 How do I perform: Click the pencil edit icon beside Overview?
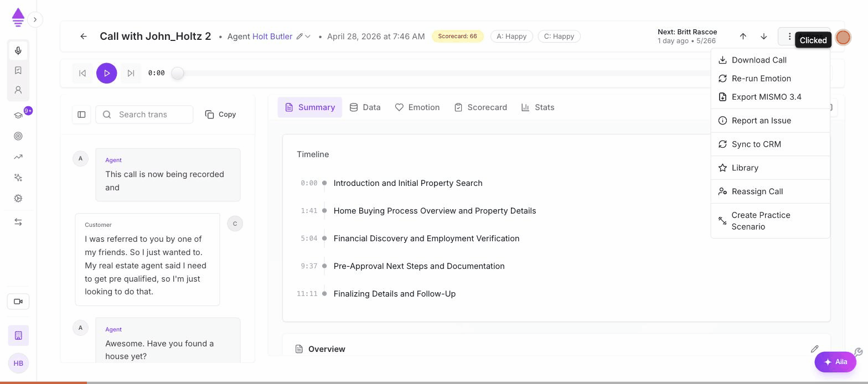pyautogui.click(x=814, y=349)
